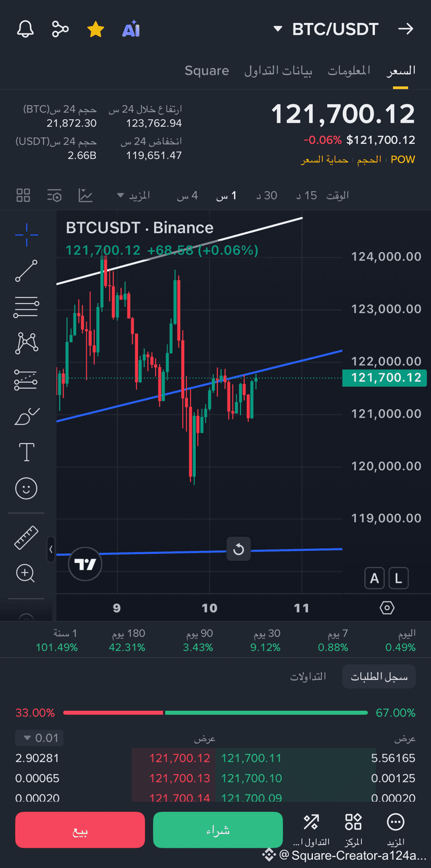
Task: Open the التداول trading tools icon
Action: (311, 829)
